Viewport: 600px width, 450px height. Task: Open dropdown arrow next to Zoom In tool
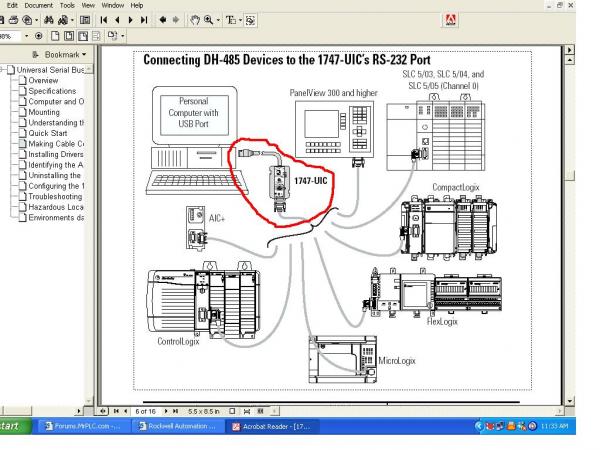click(x=218, y=20)
